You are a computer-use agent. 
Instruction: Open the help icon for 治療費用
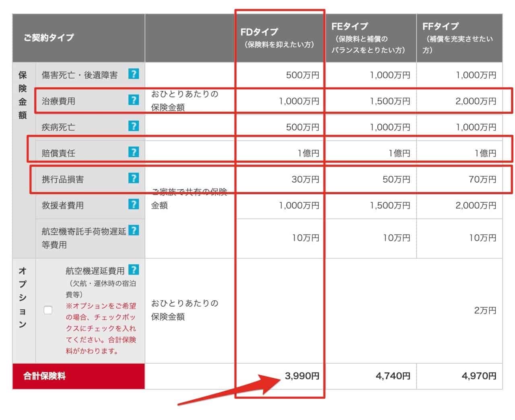coord(133,100)
